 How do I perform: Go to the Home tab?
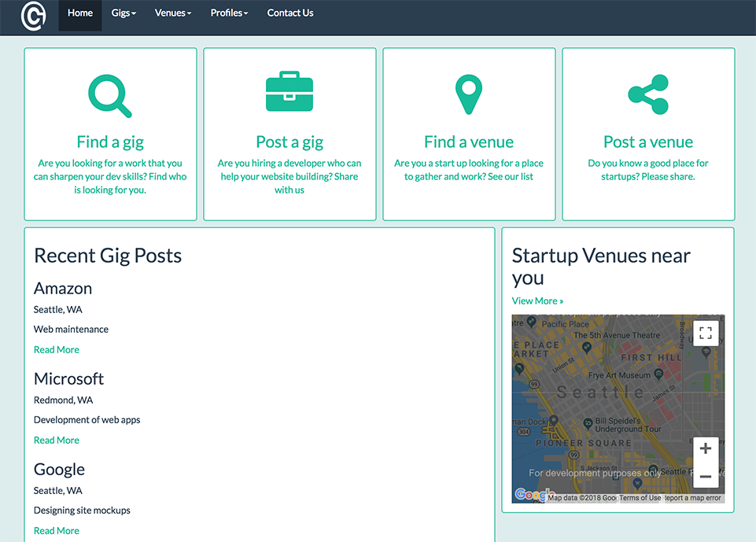click(x=80, y=13)
